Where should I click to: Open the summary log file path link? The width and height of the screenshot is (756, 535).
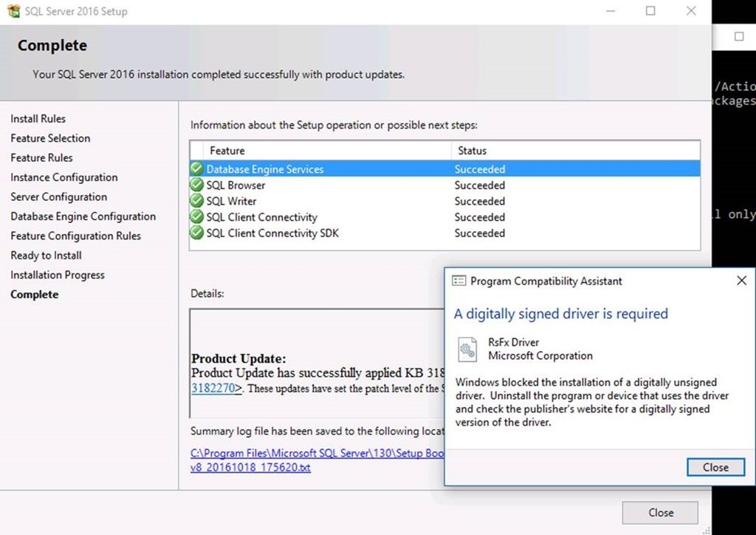point(317,453)
